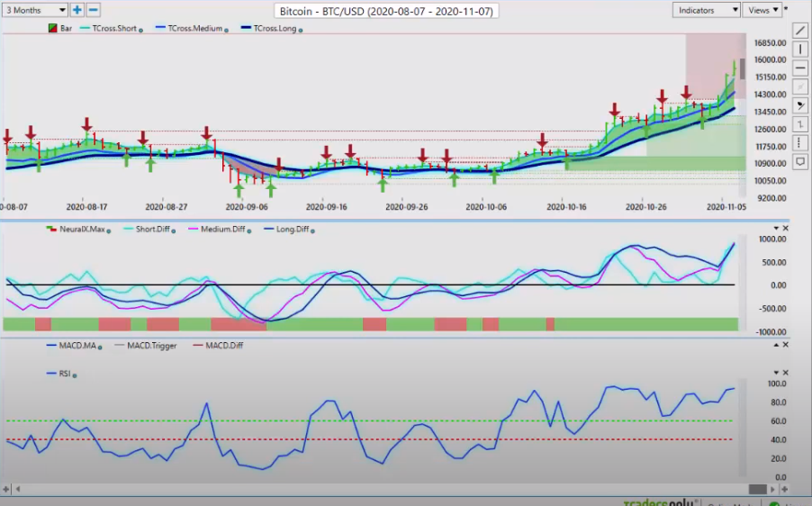Click the TCross.Long legend label
Viewport: 812px width, 506px height.
[275, 28]
